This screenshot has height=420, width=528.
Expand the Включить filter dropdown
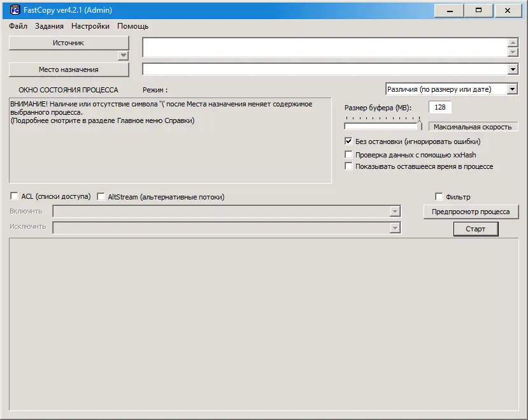click(x=395, y=212)
